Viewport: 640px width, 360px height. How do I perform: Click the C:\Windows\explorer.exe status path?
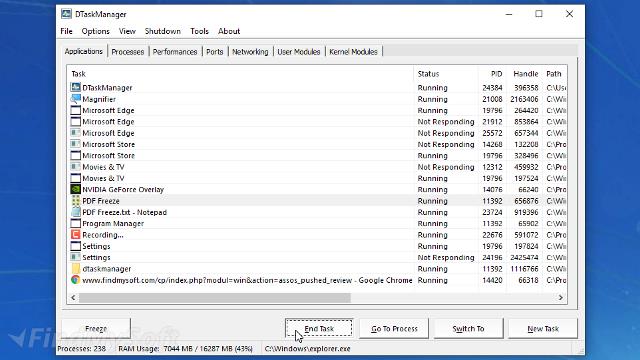click(x=307, y=349)
